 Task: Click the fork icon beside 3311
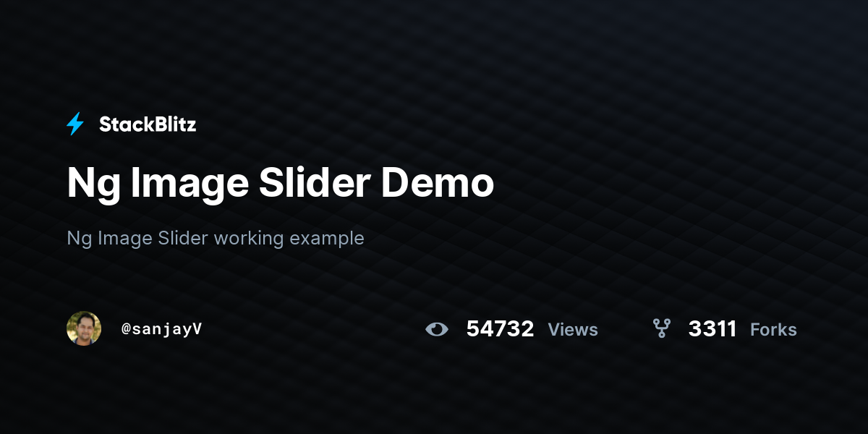(661, 329)
